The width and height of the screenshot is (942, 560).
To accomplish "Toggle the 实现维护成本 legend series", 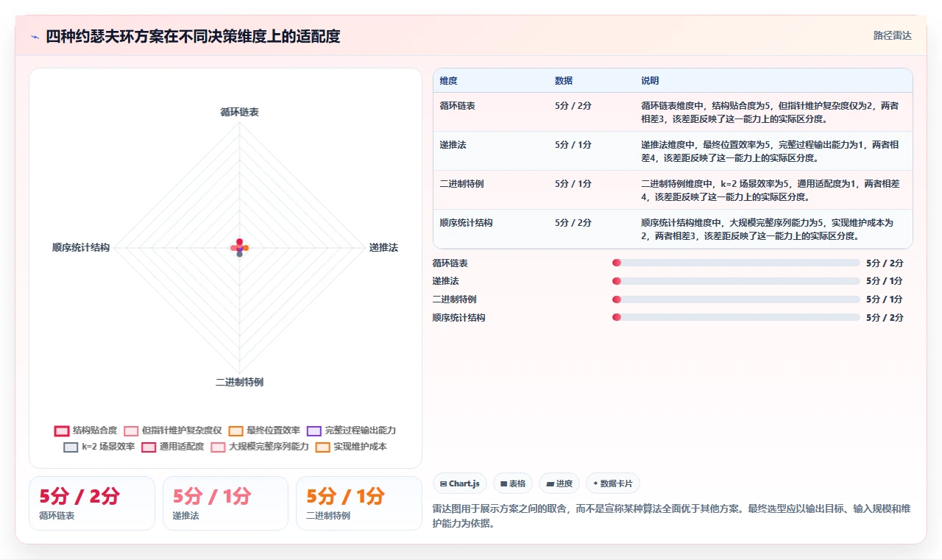I will (x=351, y=447).
